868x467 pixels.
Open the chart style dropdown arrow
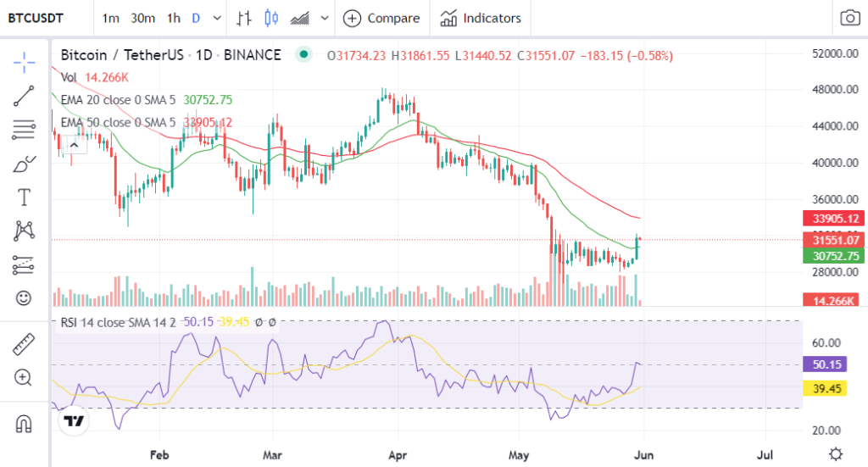pos(325,19)
